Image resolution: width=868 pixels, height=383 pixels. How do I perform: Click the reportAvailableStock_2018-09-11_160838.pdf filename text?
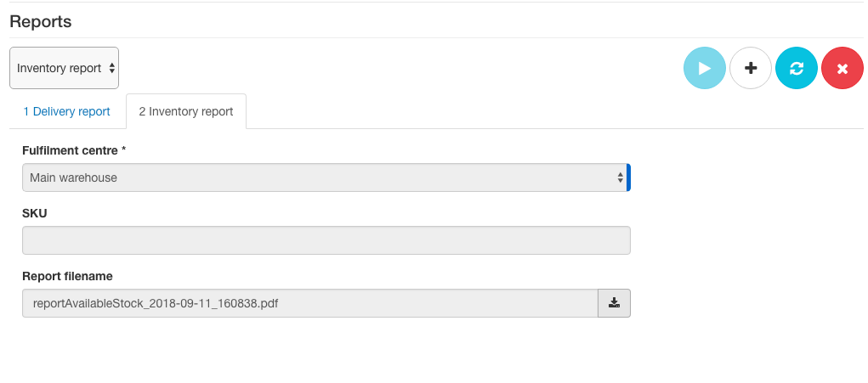(156, 303)
